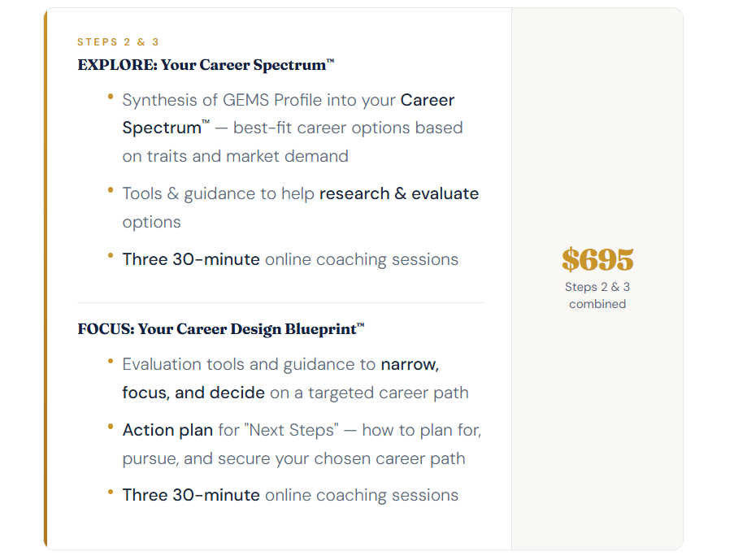
Task: Click the "Steps 2 & 3 combined" caption
Action: click(x=597, y=295)
